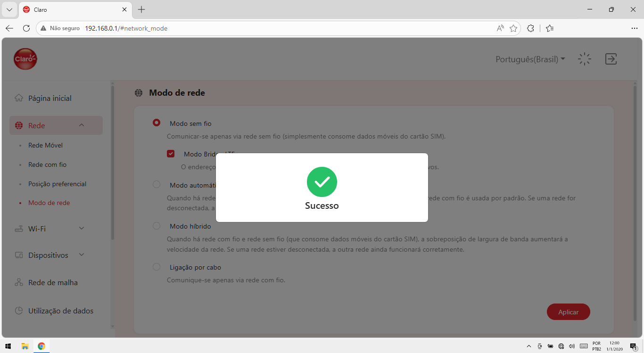Image resolution: width=644 pixels, height=353 pixels.
Task: Click the loading spinner icon in header
Action: tap(585, 59)
